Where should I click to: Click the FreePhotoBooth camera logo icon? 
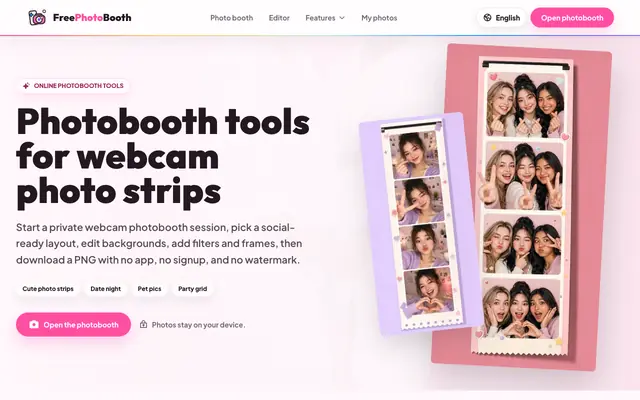coord(37,18)
